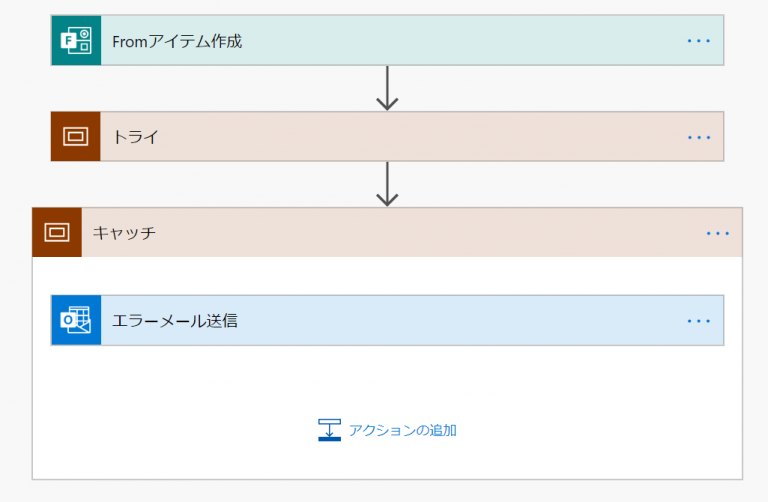The width and height of the screenshot is (768, 502).
Task: Click blank gray canvas left of トライ card
Action: 25,136
